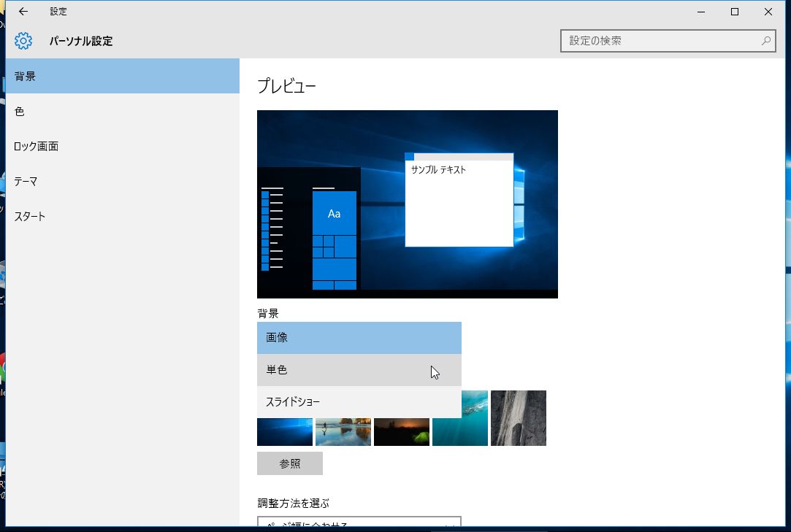Open ロック画面 settings page
This screenshot has width=791, height=532.
(x=123, y=146)
